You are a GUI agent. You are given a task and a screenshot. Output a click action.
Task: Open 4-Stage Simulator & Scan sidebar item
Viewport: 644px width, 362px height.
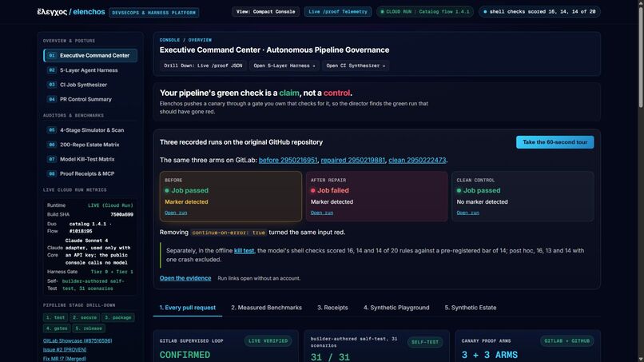click(x=90, y=130)
